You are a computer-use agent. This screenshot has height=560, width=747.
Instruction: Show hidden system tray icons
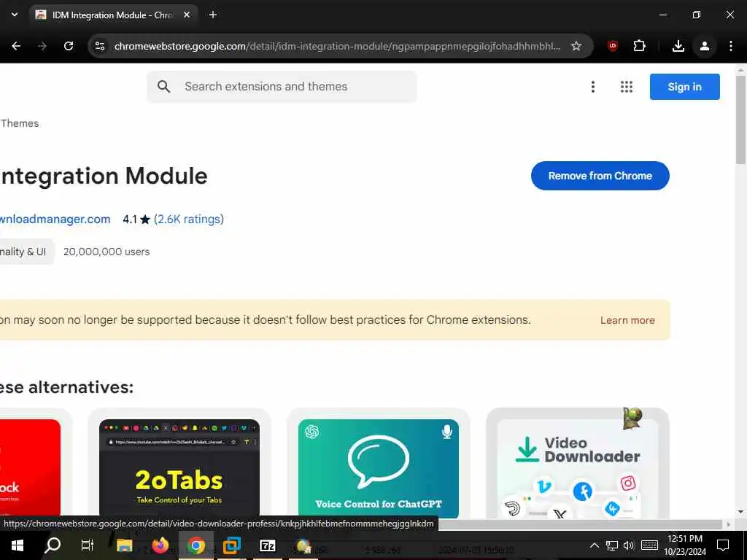594,545
